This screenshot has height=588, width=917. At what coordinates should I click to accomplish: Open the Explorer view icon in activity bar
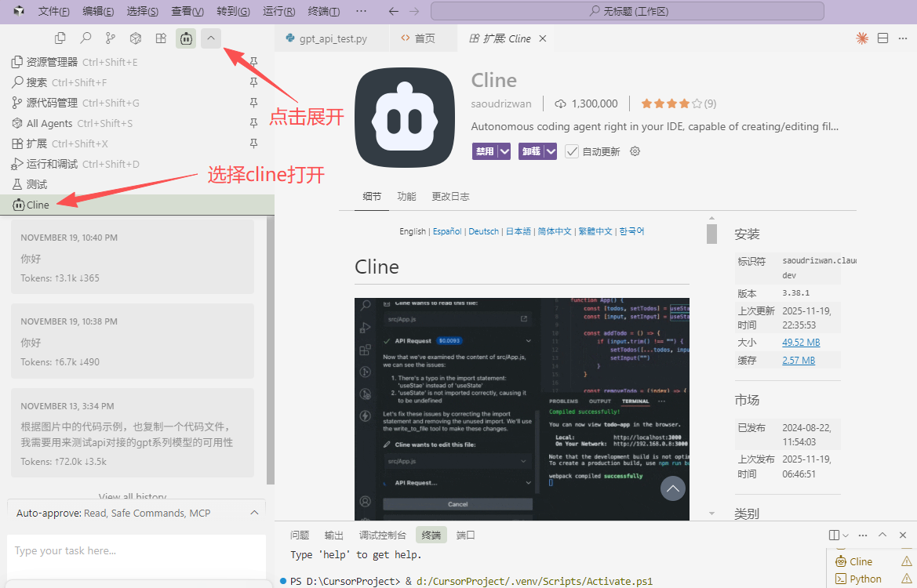pyautogui.click(x=60, y=38)
